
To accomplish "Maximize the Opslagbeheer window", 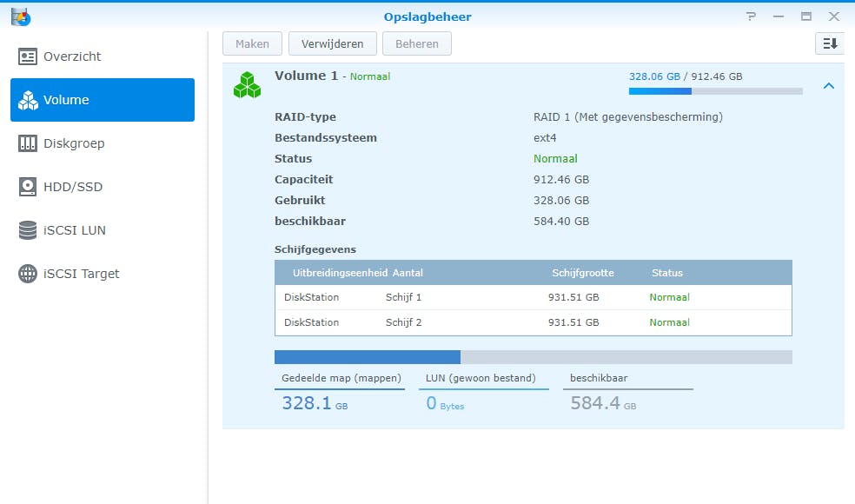I will [806, 17].
